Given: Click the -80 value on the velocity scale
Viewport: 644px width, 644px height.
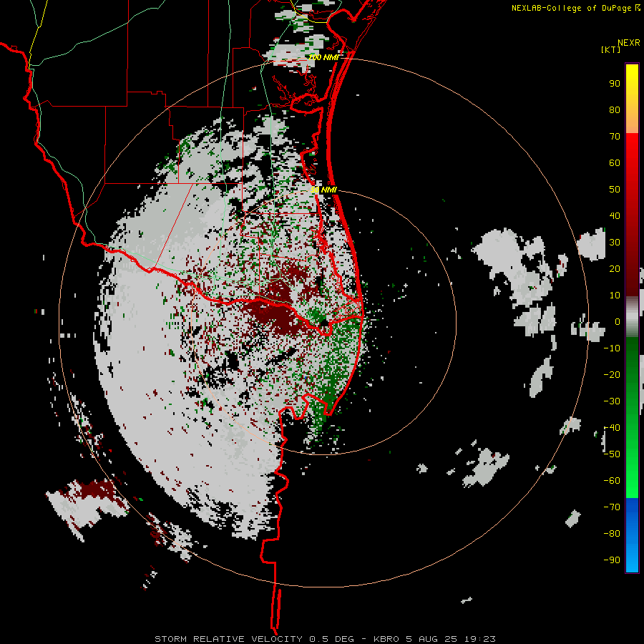Looking at the screenshot, I should pyautogui.click(x=612, y=534).
